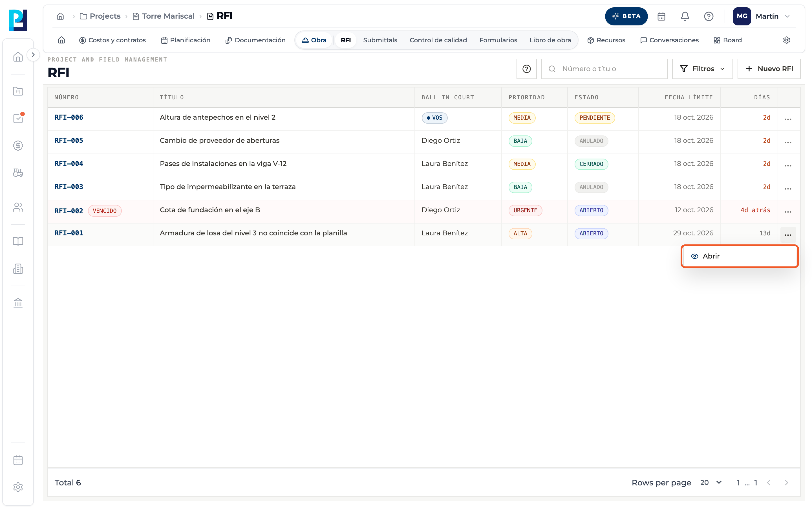Image resolution: width=812 pixels, height=508 pixels.
Task: Open the Board module
Action: (x=727, y=40)
